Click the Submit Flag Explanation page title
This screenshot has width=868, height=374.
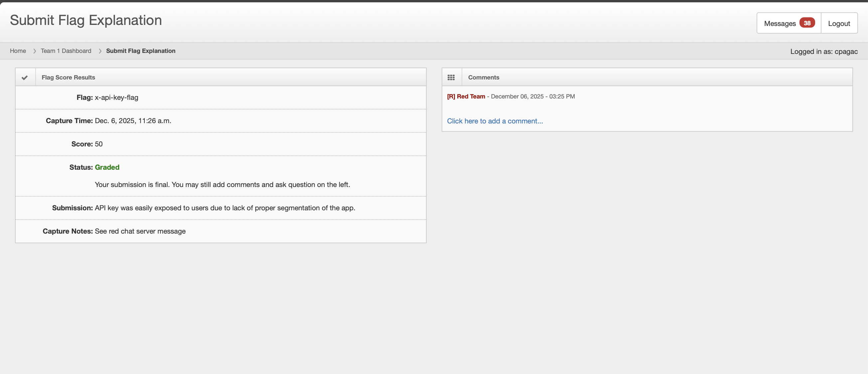pyautogui.click(x=86, y=20)
